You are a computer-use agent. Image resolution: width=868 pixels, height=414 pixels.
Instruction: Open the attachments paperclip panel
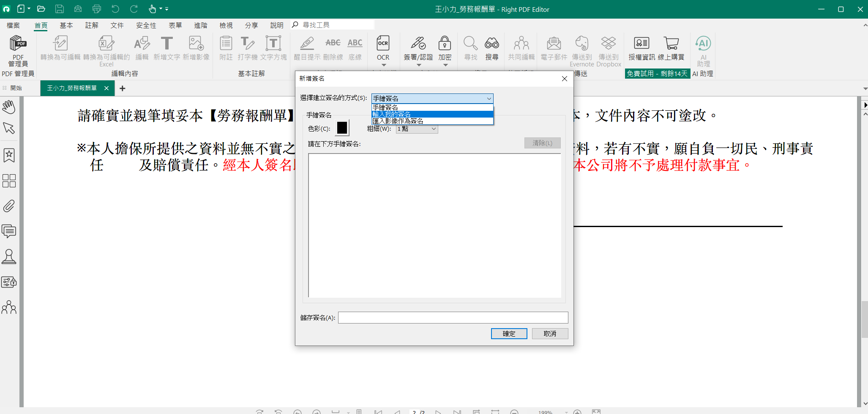(9, 206)
